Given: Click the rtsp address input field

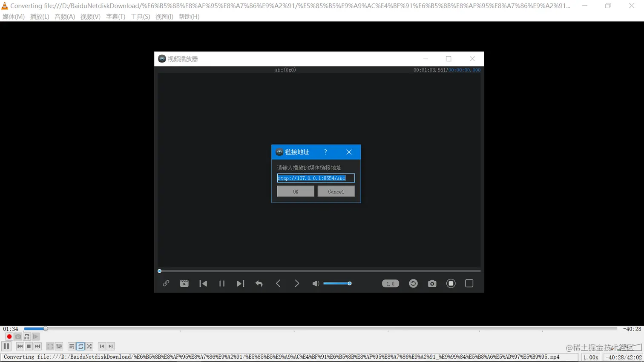Looking at the screenshot, I should (316, 178).
